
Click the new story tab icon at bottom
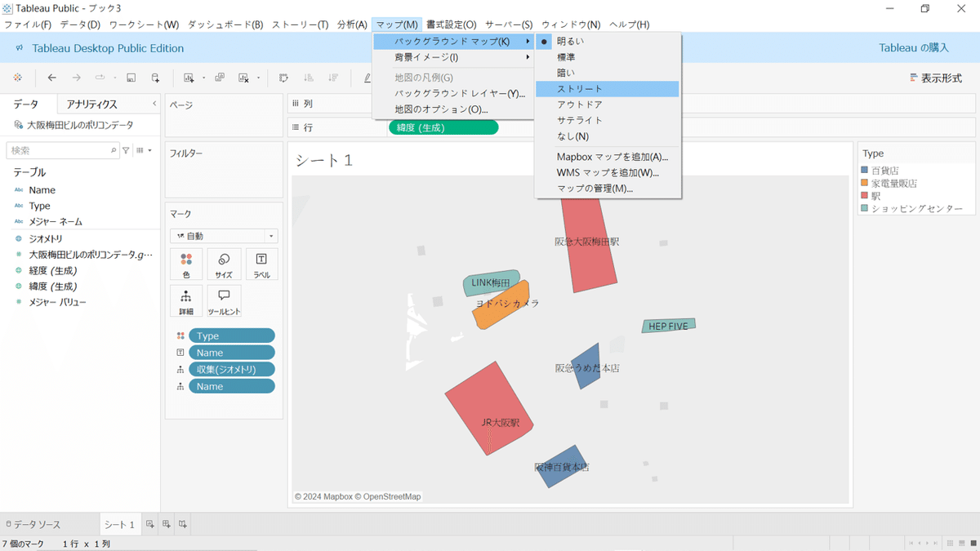click(183, 524)
